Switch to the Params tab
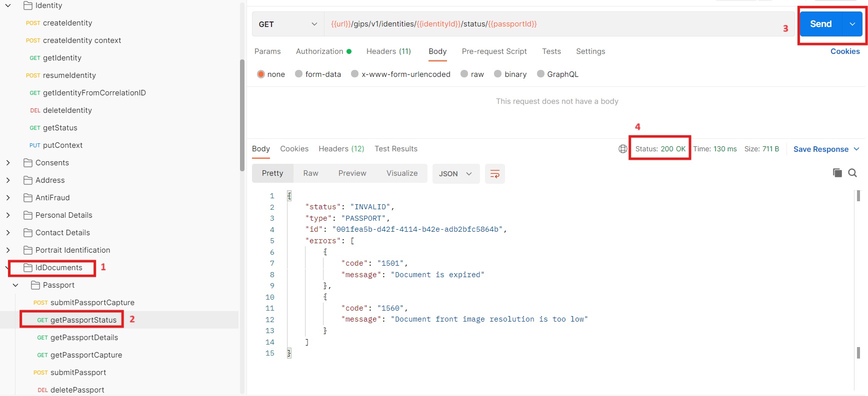Image resolution: width=868 pixels, height=396 pixels. pos(267,51)
